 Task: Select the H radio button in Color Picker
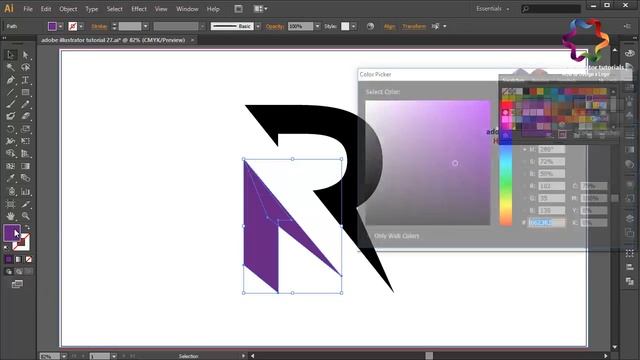(x=525, y=149)
